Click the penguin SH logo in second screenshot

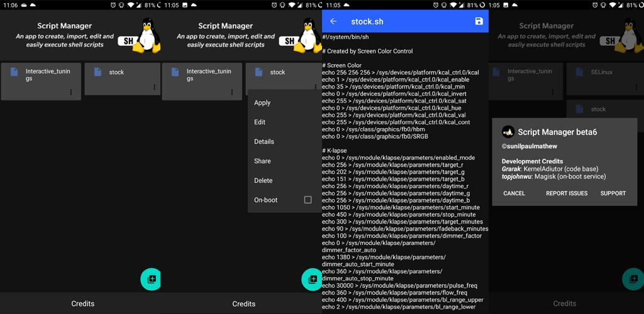(301, 36)
